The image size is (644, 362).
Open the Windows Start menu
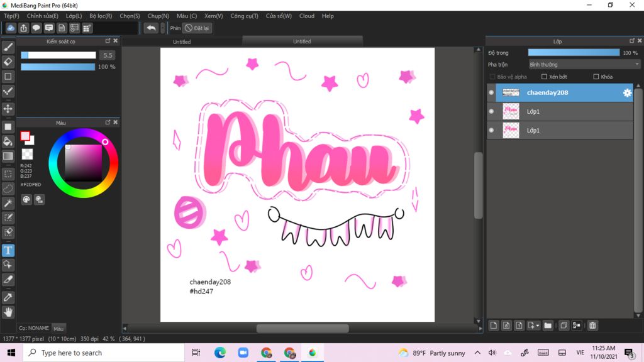pos(11,353)
